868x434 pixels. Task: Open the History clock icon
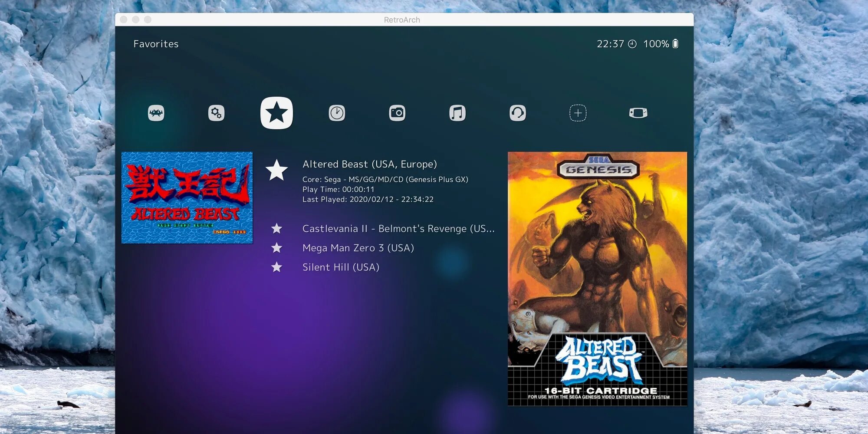(337, 113)
